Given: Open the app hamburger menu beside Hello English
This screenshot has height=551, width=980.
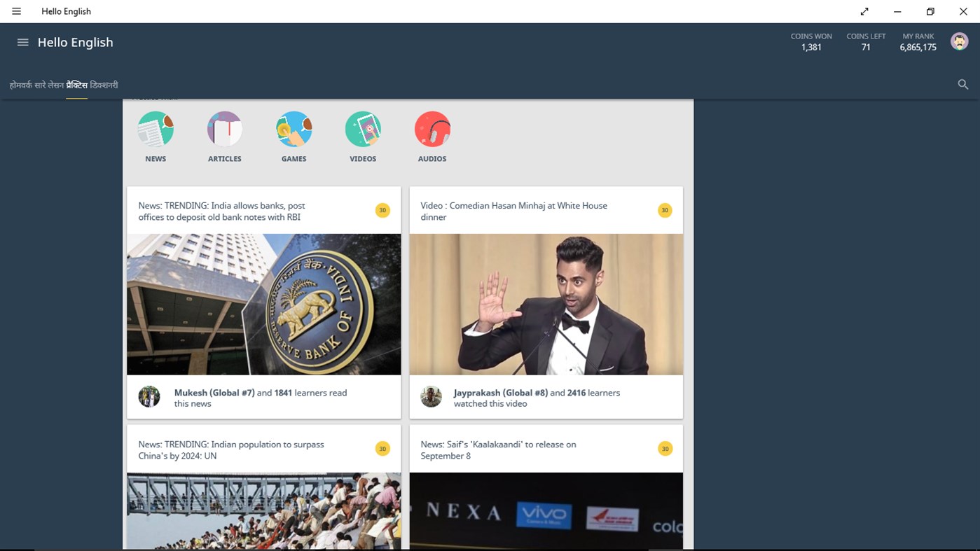Looking at the screenshot, I should click(x=22, y=43).
